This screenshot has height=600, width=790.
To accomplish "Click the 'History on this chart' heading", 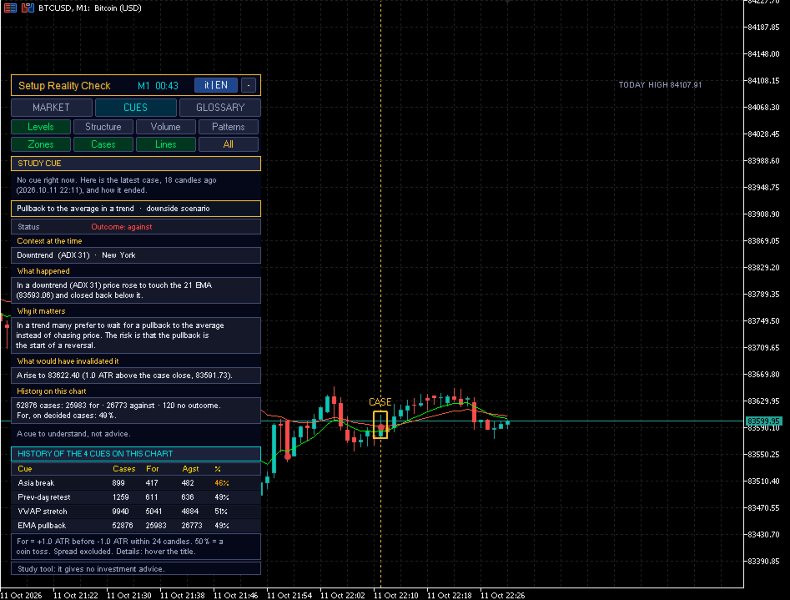I will pyautogui.click(x=51, y=391).
